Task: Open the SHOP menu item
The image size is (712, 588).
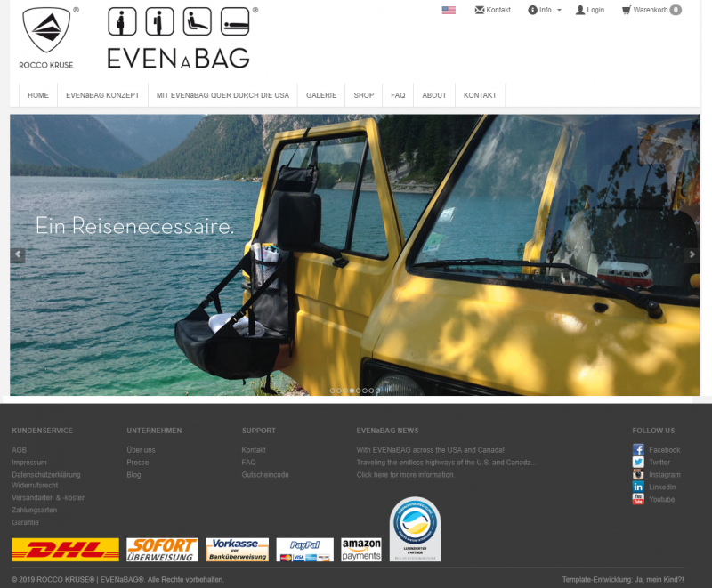Action: coord(363,95)
